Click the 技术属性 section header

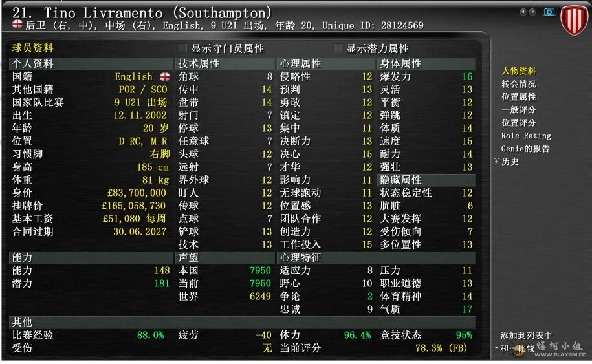click(x=225, y=63)
